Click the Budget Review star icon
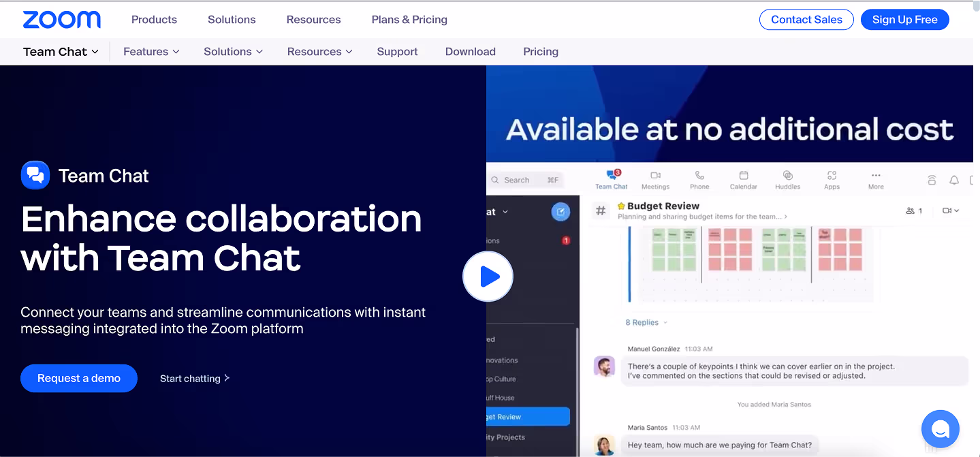 click(621, 206)
